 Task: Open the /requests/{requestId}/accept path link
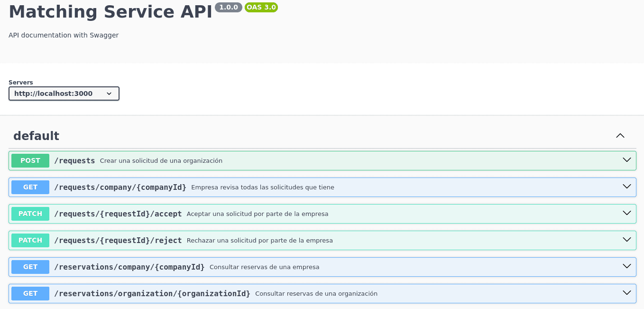click(118, 214)
